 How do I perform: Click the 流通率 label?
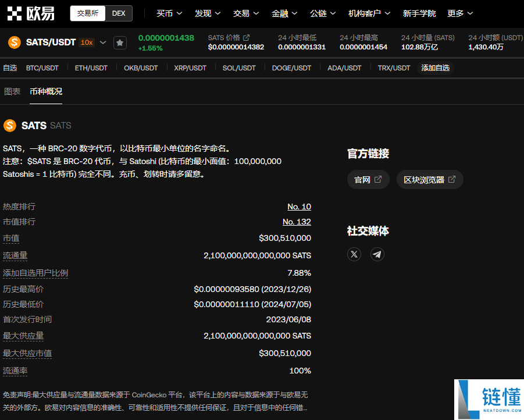15,371
